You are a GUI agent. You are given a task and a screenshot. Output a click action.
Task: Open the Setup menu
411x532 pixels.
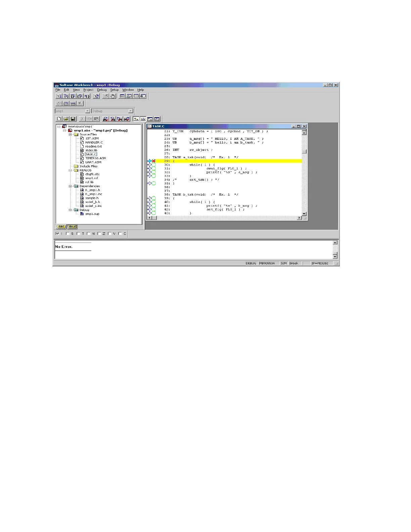[115, 90]
